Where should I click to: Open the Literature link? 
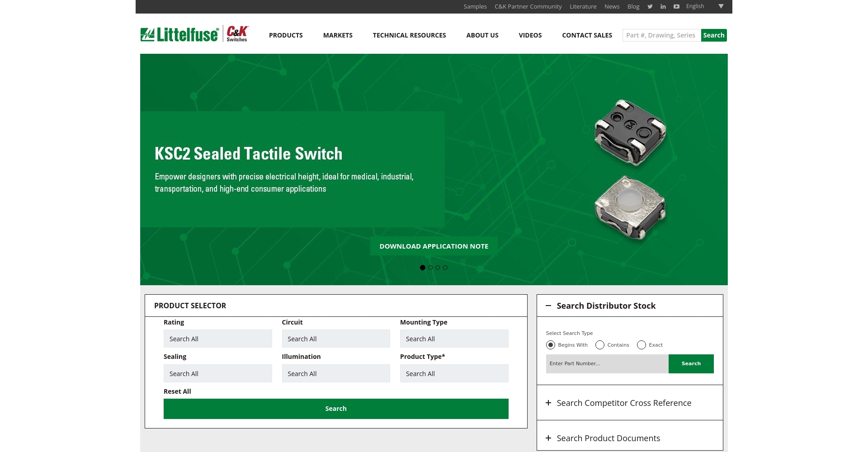[583, 6]
